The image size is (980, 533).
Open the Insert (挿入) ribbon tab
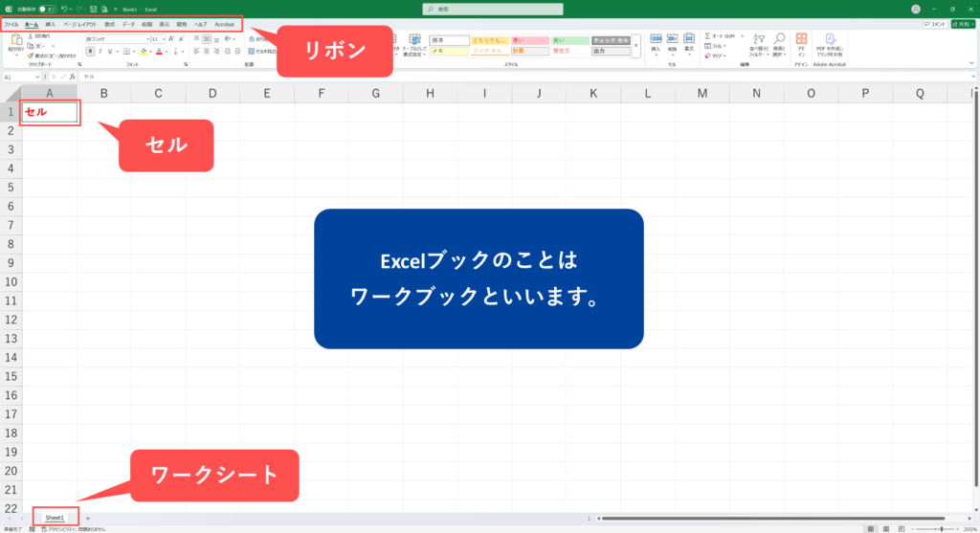click(x=51, y=23)
